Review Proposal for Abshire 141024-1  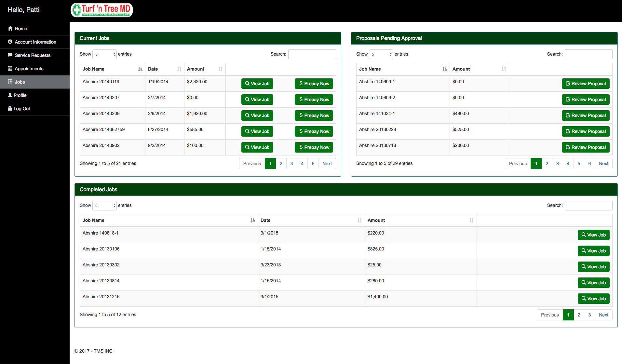pos(586,115)
